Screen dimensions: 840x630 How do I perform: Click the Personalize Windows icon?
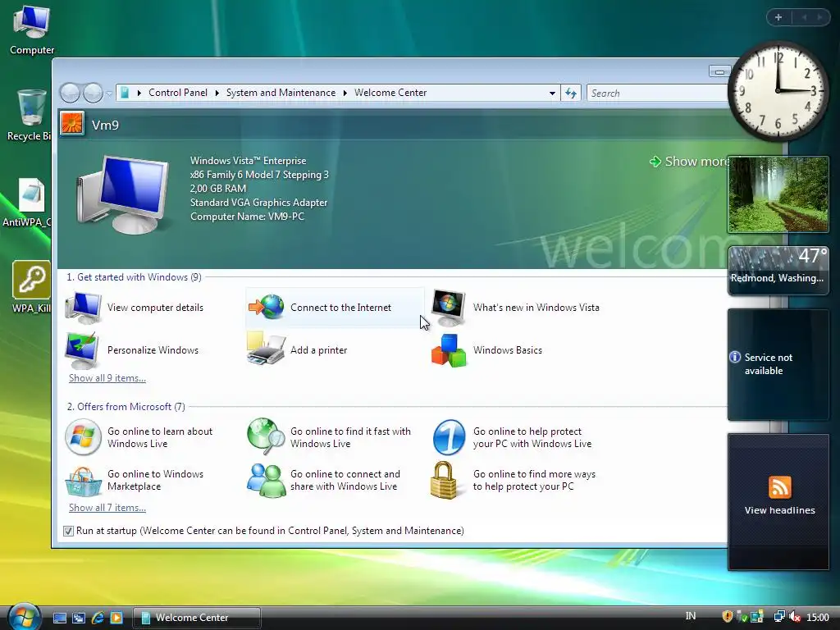82,350
